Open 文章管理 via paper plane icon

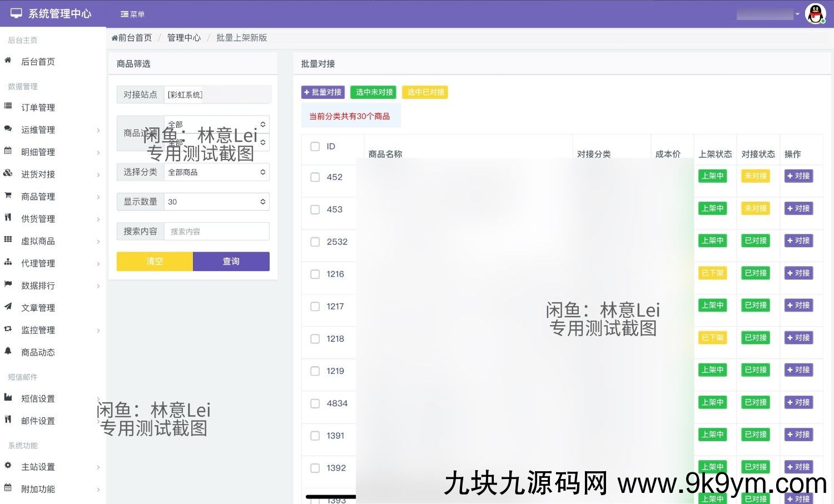(8, 307)
